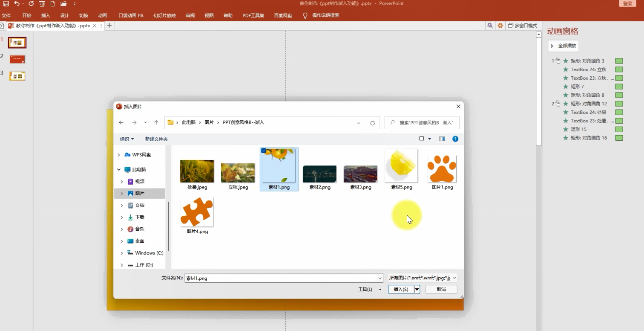644x331 pixels.
Task: Collapse 此电脑 tree node
Action: click(x=119, y=170)
